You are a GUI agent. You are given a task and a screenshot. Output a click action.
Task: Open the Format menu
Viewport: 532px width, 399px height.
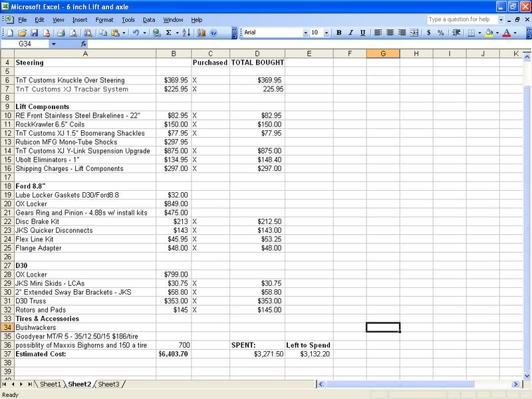pyautogui.click(x=104, y=20)
